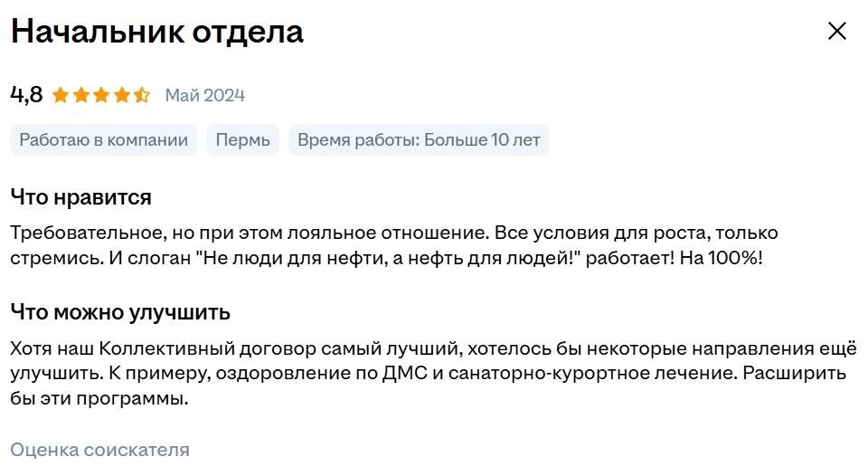Image resolution: width=868 pixels, height=467 pixels.
Task: Click the third rating star
Action: (101, 95)
